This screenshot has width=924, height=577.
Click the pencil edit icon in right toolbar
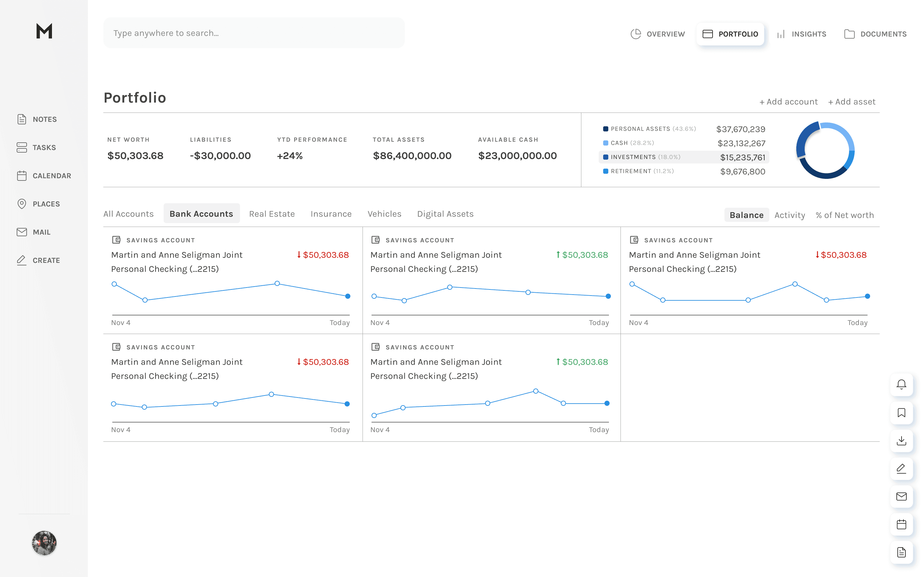[901, 469]
